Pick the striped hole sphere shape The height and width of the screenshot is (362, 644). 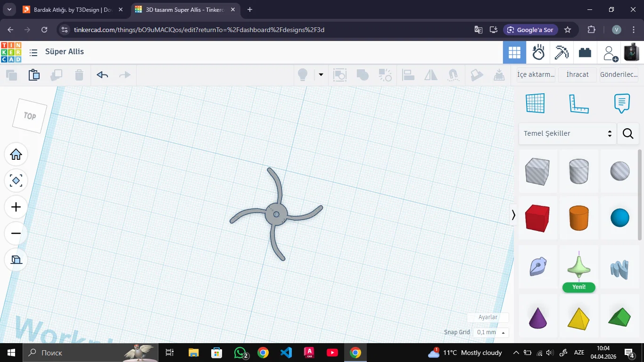pyautogui.click(x=620, y=171)
